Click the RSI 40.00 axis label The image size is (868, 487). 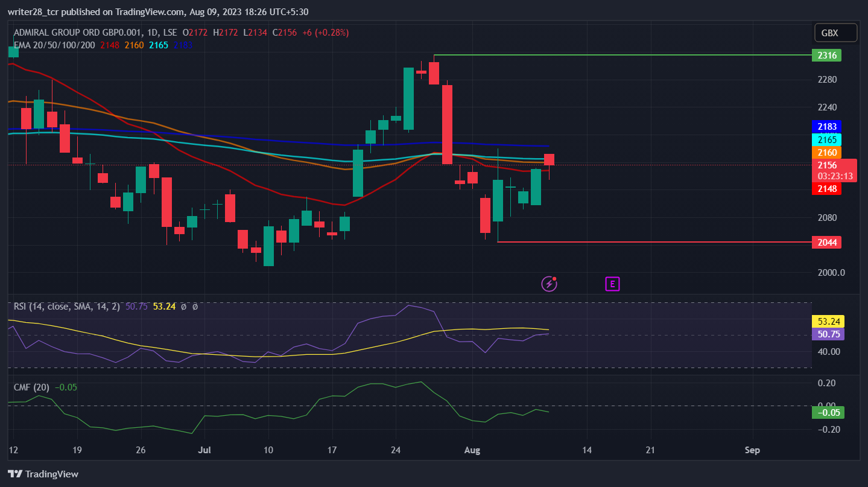click(x=828, y=352)
